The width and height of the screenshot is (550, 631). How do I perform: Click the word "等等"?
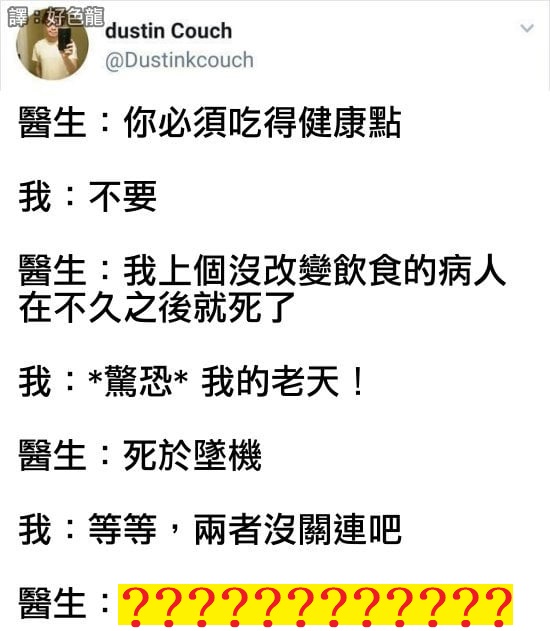(x=123, y=529)
